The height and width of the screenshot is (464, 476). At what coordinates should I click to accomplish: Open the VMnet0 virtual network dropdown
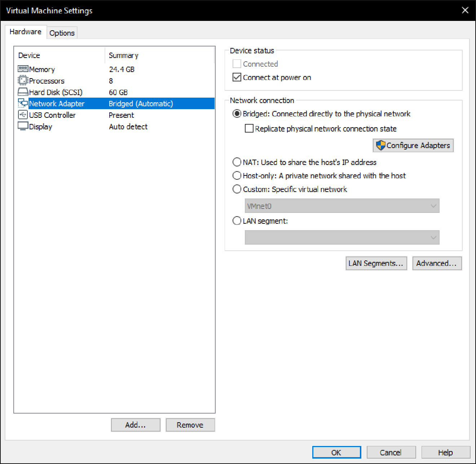pyautogui.click(x=433, y=206)
